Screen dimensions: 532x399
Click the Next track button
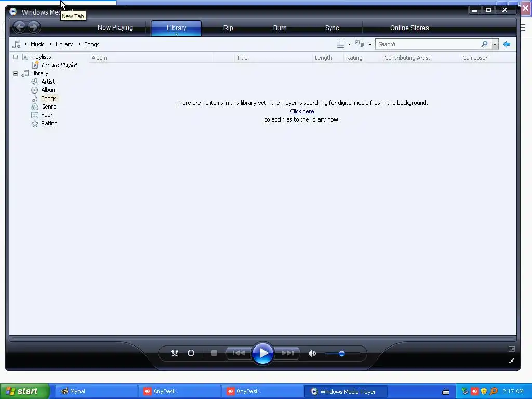pos(287,353)
